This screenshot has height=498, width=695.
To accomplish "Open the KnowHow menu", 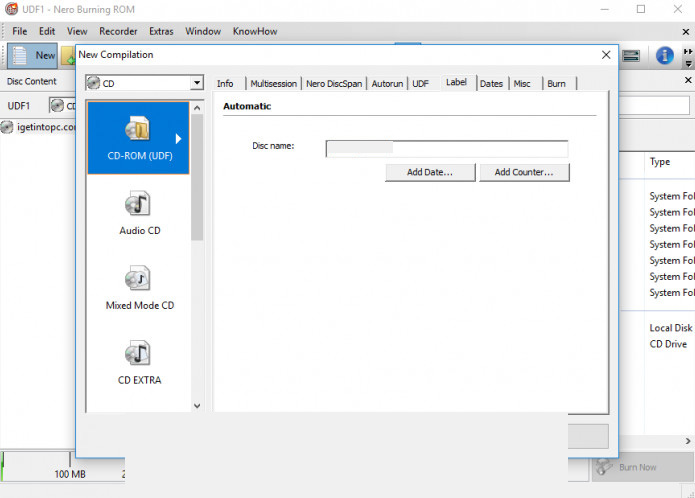I will coord(255,31).
